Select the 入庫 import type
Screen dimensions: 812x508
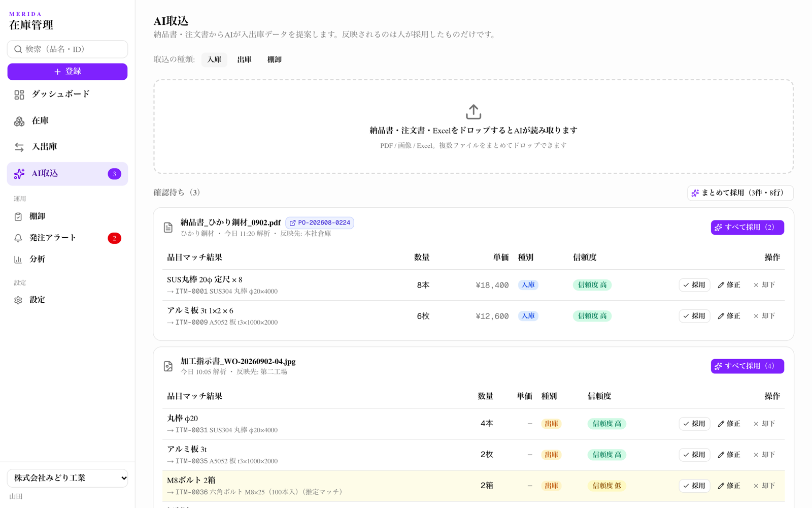click(214, 59)
